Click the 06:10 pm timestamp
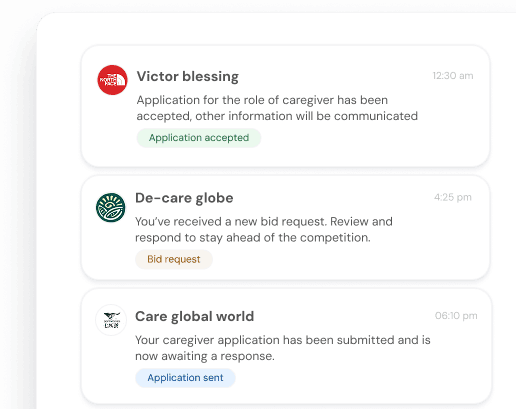The height and width of the screenshot is (409, 516). click(x=456, y=316)
